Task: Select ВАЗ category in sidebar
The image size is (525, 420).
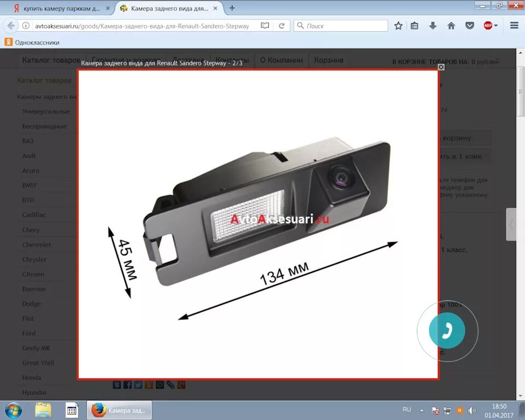Action: coord(28,141)
